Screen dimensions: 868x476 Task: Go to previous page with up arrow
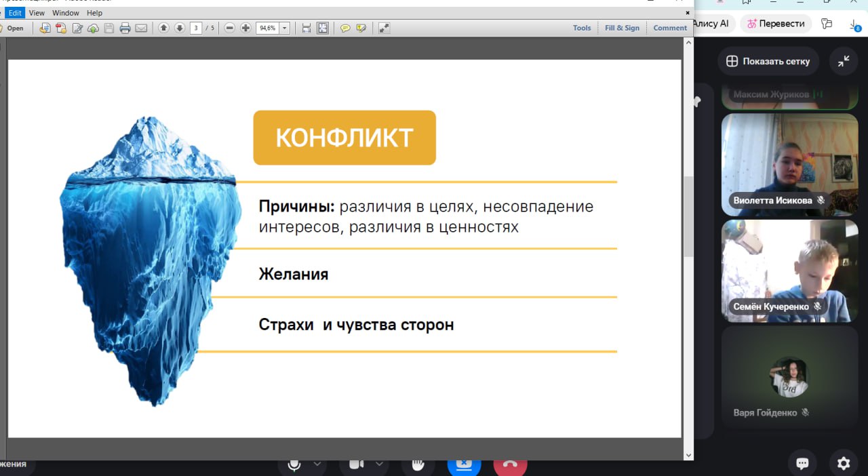coord(163,28)
